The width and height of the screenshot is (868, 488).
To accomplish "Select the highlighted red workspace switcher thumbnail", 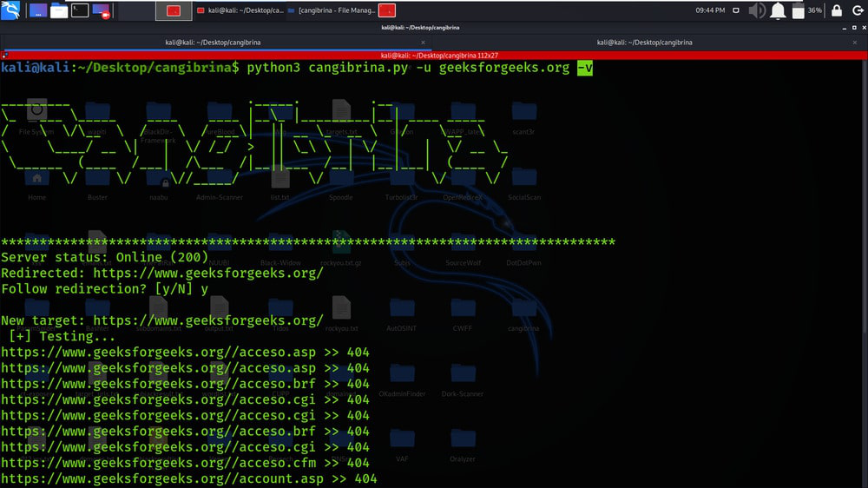I will coord(174,10).
